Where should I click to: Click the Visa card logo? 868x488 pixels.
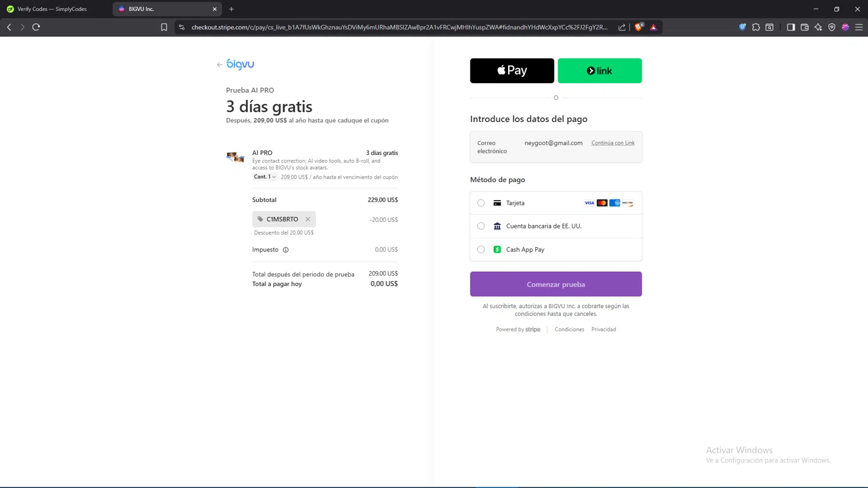pyautogui.click(x=589, y=203)
